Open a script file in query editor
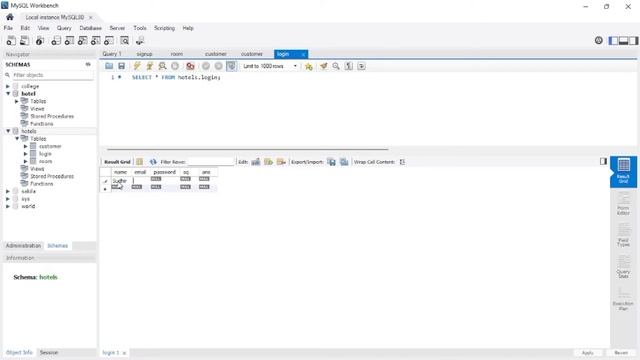640x360 pixels. point(109,66)
